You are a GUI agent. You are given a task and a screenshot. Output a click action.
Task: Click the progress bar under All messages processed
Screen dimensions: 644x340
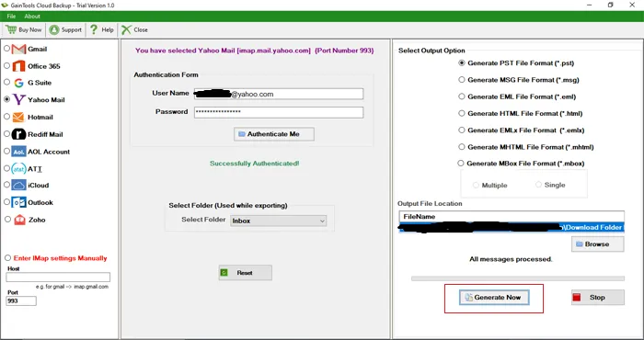pyautogui.click(x=518, y=278)
